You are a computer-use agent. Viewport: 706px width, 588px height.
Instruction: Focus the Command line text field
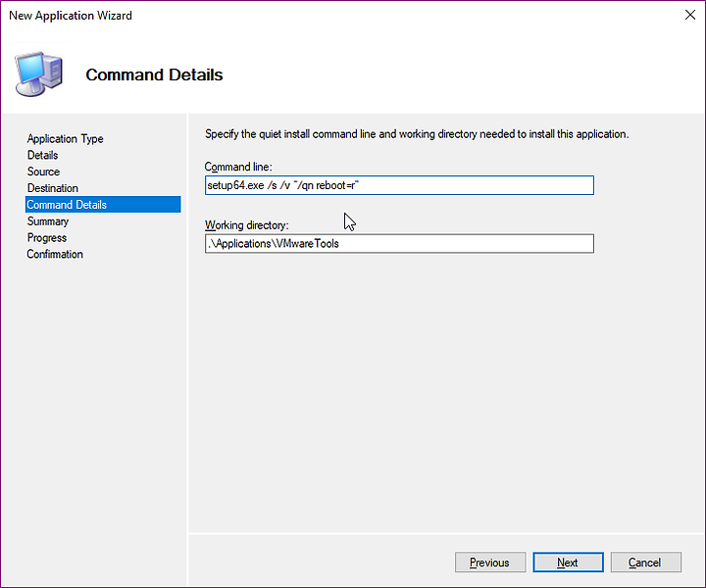point(399,185)
